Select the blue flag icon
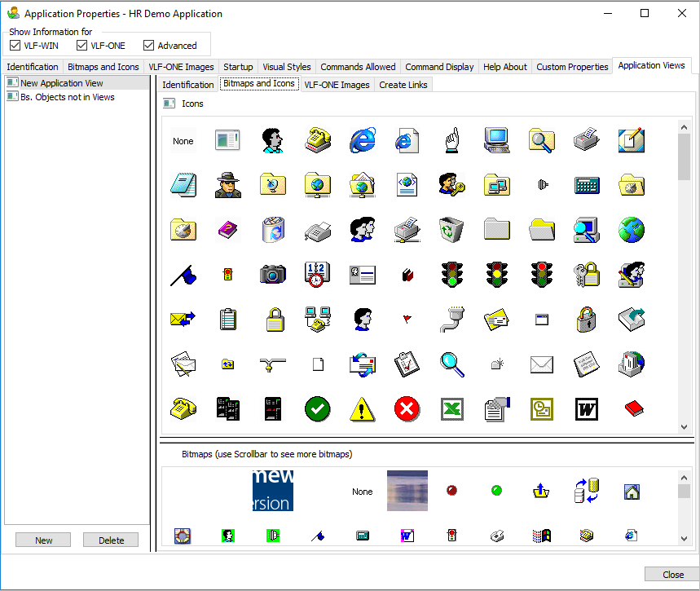The width and height of the screenshot is (700, 591). (183, 275)
